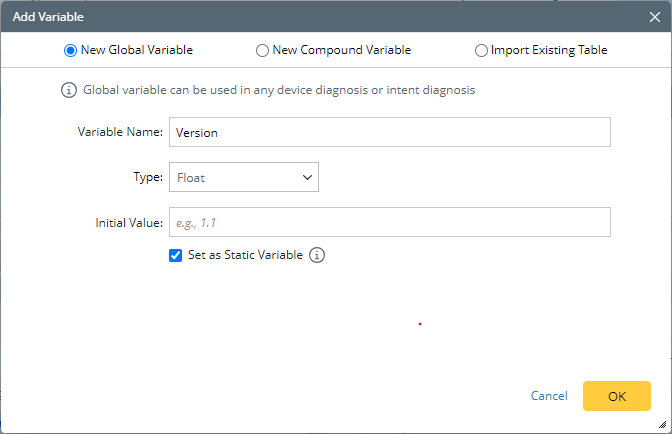672x434 pixels.
Task: Confirm with the yellow OK button
Action: pyautogui.click(x=616, y=396)
